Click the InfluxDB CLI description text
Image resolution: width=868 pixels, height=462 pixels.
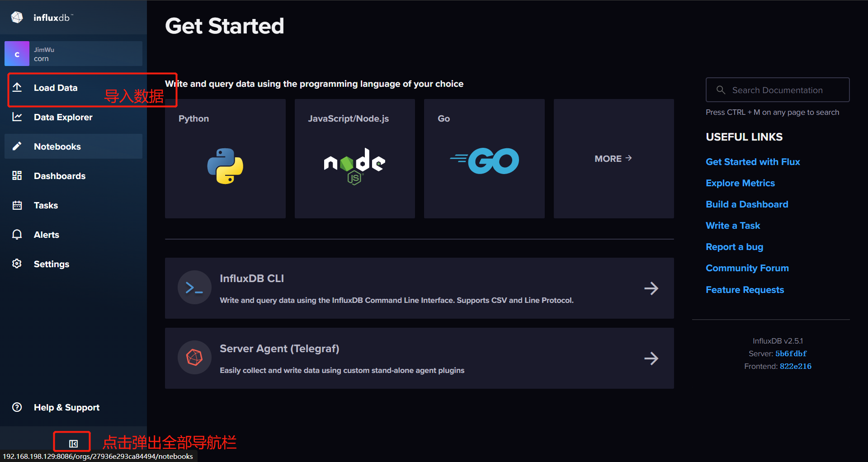pyautogui.click(x=396, y=300)
